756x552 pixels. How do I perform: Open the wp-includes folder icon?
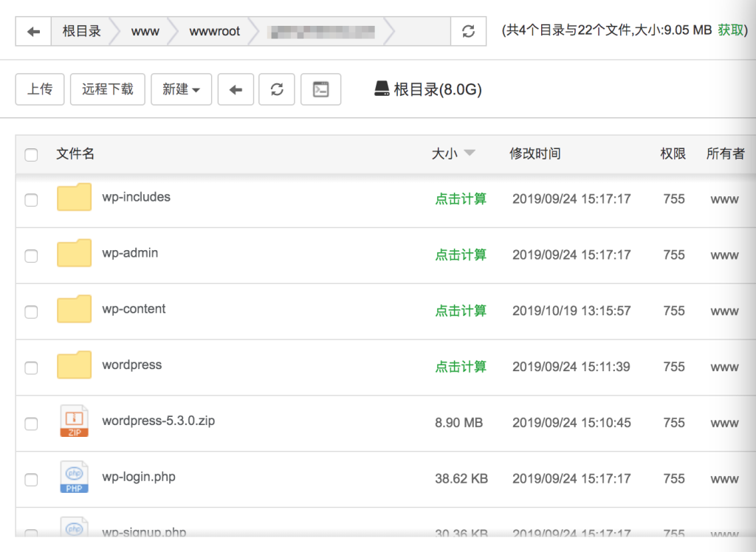pos(74,198)
